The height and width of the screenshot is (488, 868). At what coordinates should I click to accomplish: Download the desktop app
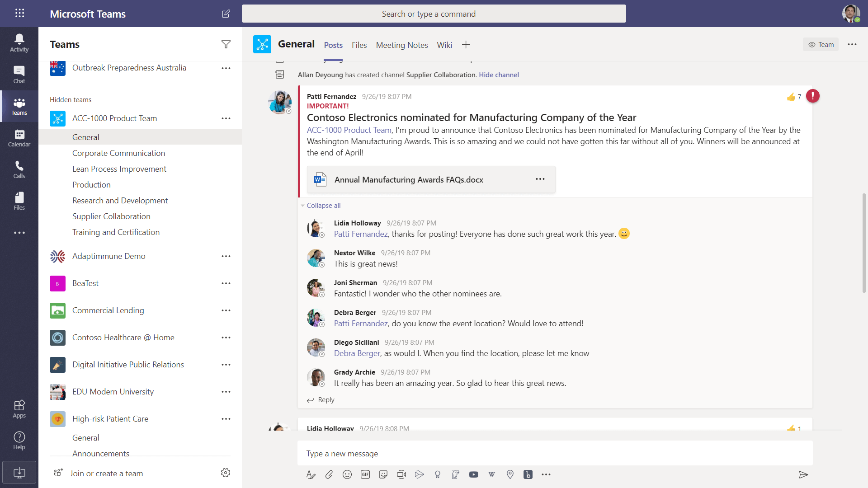[19, 473]
